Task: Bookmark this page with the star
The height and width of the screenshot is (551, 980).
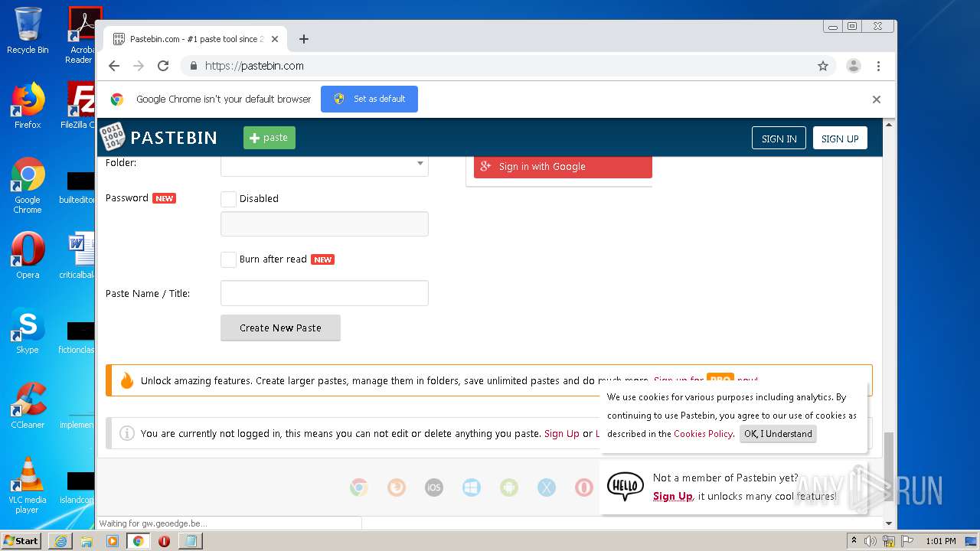Action: pyautogui.click(x=823, y=66)
